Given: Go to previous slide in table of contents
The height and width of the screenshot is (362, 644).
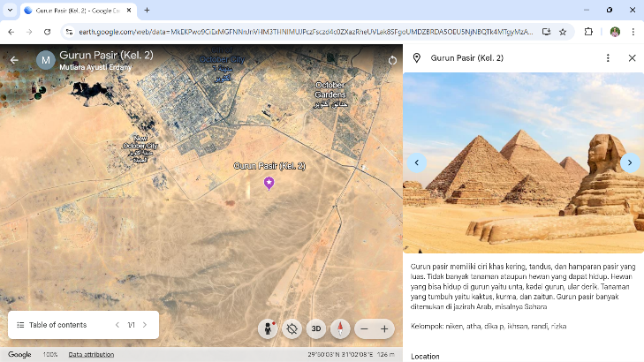Looking at the screenshot, I should [117, 325].
